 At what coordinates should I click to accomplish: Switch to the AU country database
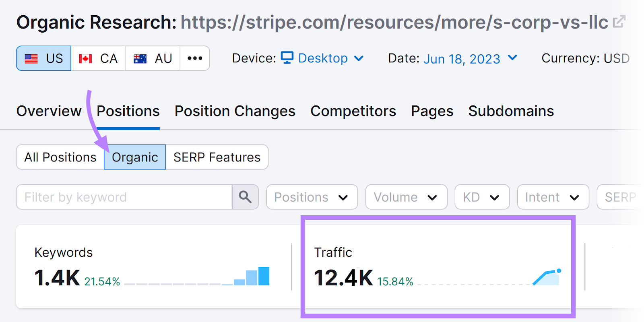(153, 58)
